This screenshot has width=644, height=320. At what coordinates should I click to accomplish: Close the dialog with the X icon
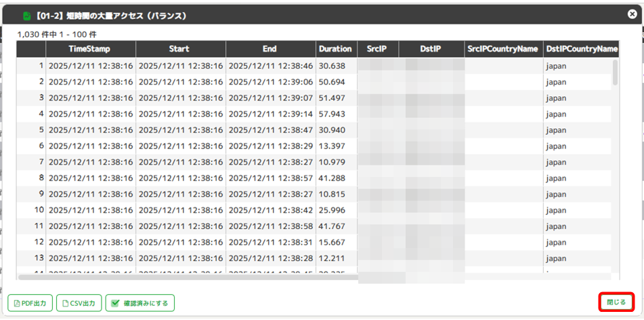click(632, 14)
